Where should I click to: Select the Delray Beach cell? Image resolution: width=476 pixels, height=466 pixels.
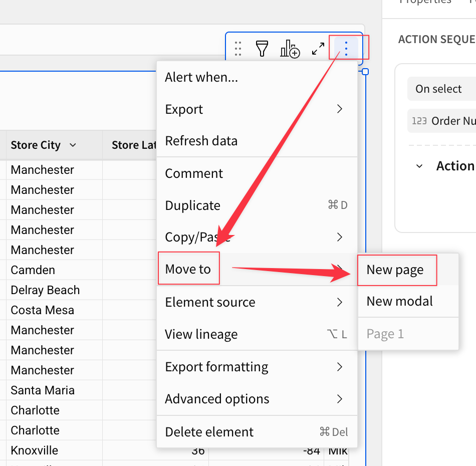54,290
